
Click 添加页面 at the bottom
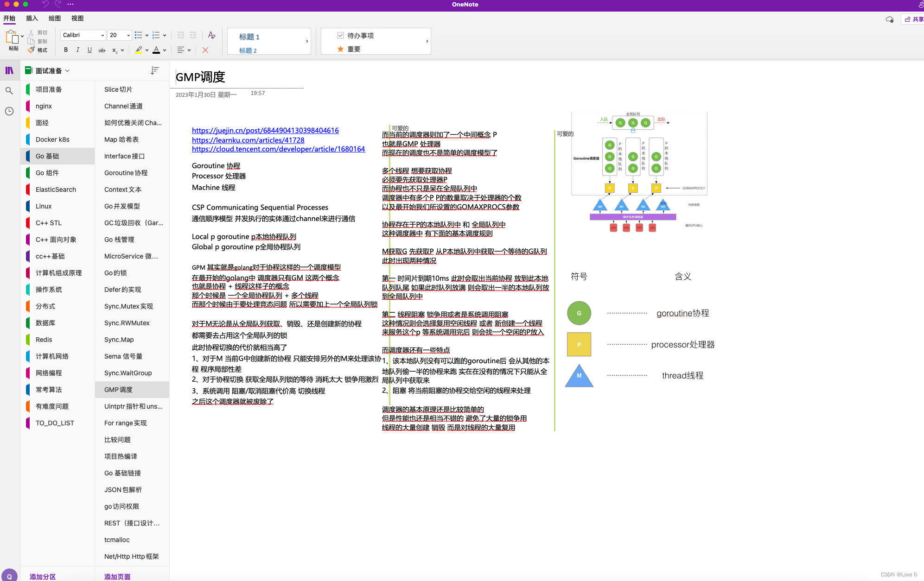click(x=117, y=577)
